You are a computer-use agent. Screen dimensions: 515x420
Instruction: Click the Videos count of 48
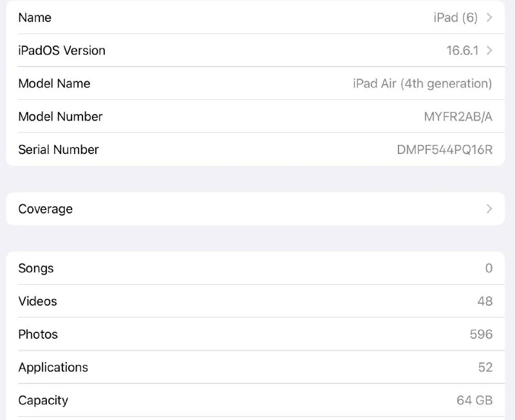coord(485,301)
